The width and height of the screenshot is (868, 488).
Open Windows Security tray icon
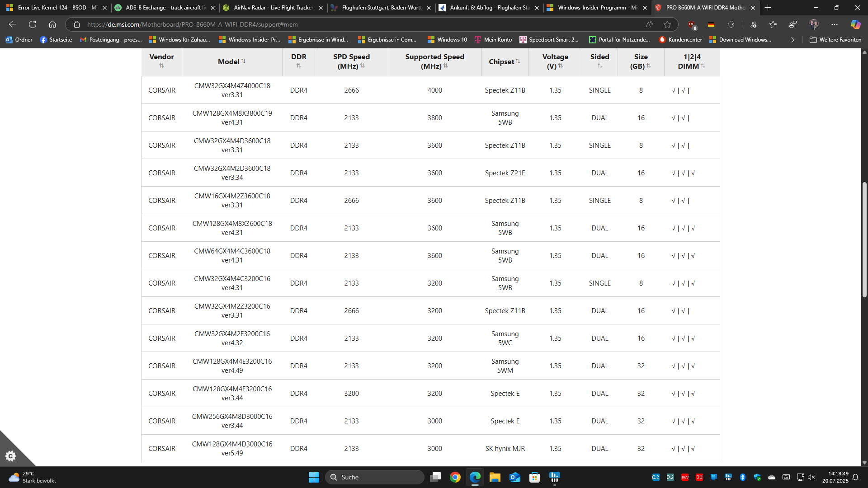(x=757, y=477)
